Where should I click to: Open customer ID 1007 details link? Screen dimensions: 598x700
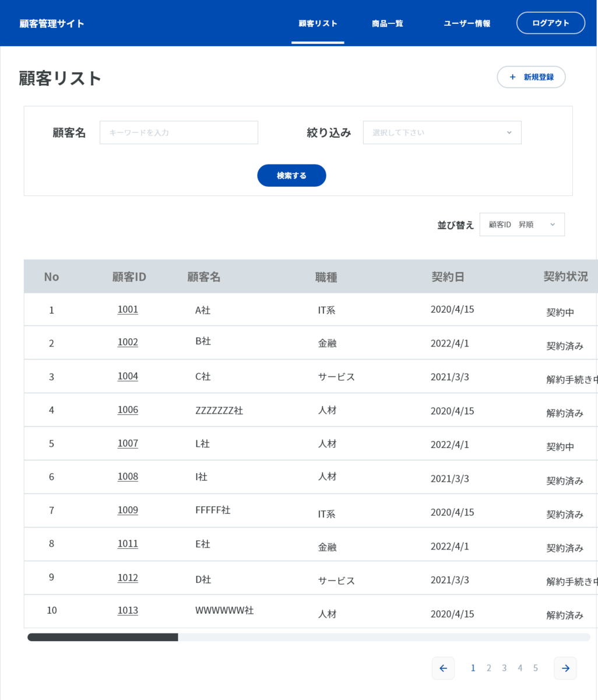[128, 443]
